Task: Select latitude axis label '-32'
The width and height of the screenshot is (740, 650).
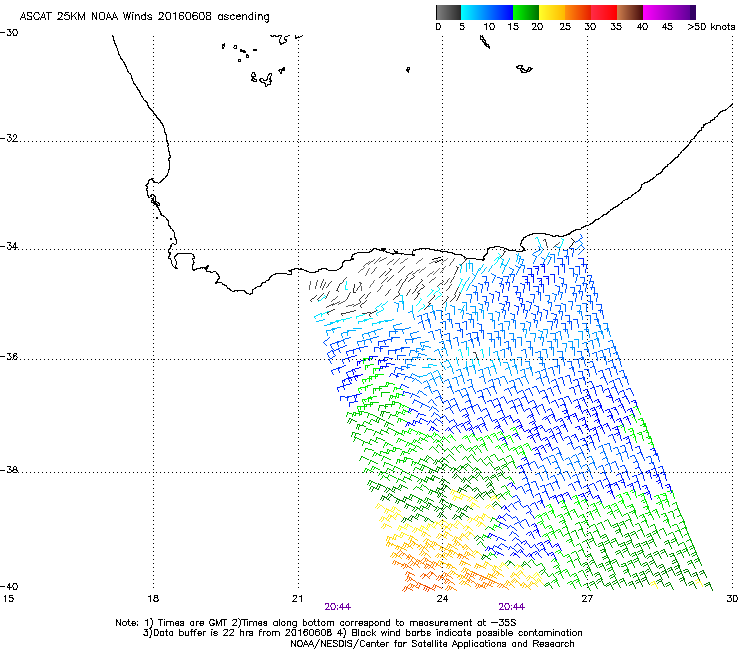Action: point(9,138)
